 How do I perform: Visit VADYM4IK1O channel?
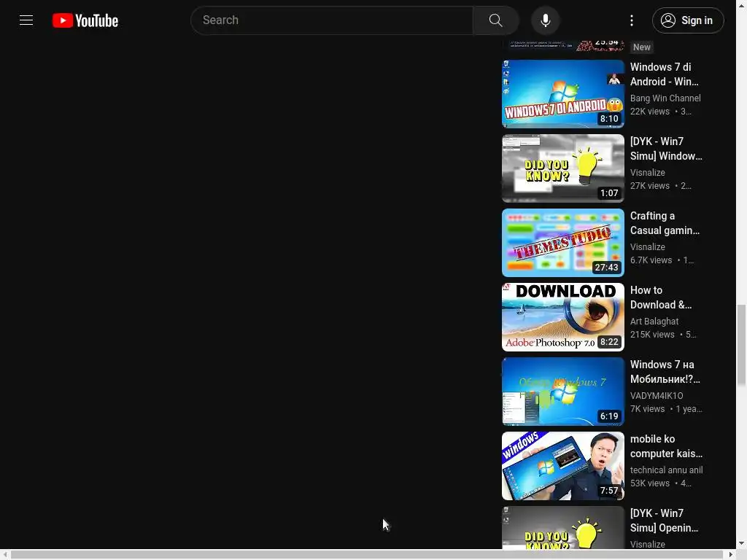pos(657,395)
